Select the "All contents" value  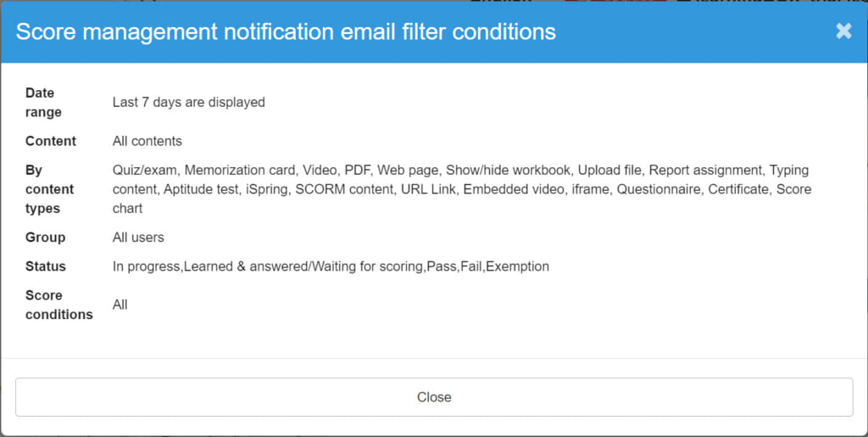[147, 141]
